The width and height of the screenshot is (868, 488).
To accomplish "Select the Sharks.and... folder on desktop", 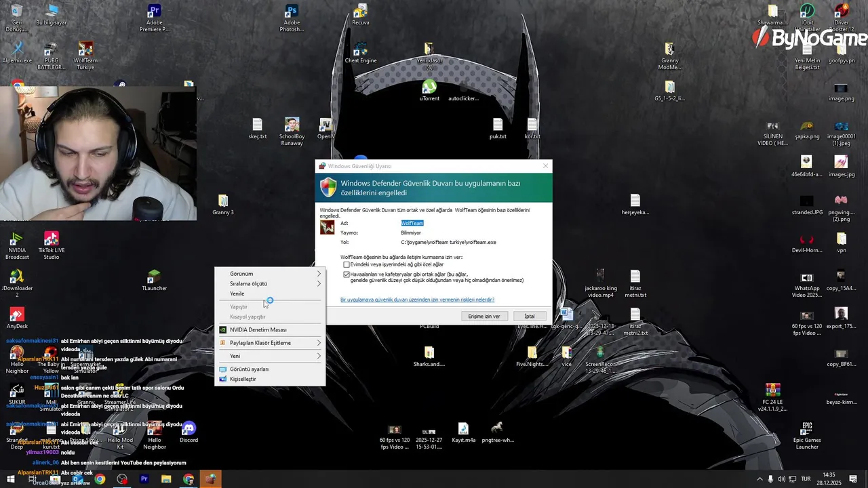I will [x=429, y=357].
